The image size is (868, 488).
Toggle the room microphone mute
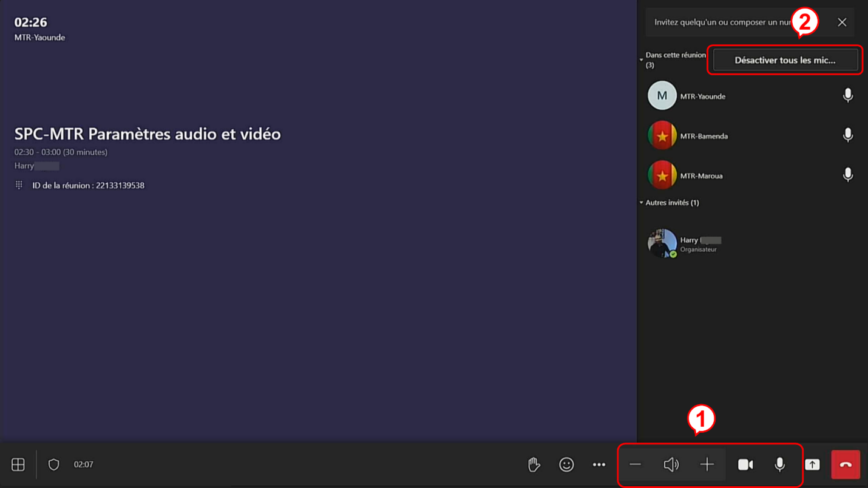click(x=780, y=464)
